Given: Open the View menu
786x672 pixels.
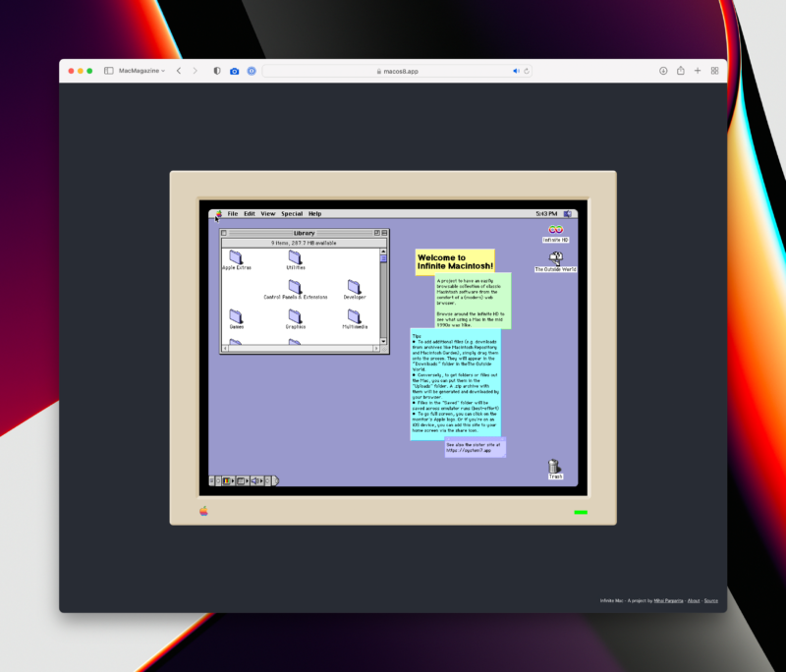Looking at the screenshot, I should [267, 213].
